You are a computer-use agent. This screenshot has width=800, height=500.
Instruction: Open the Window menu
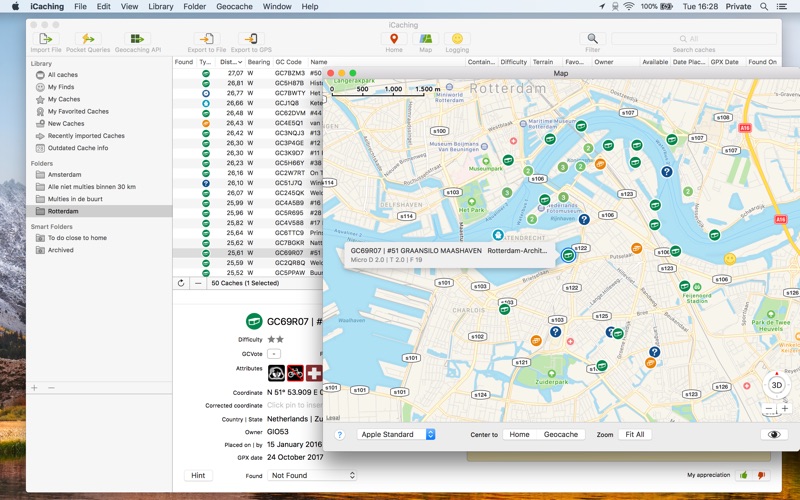pos(276,7)
